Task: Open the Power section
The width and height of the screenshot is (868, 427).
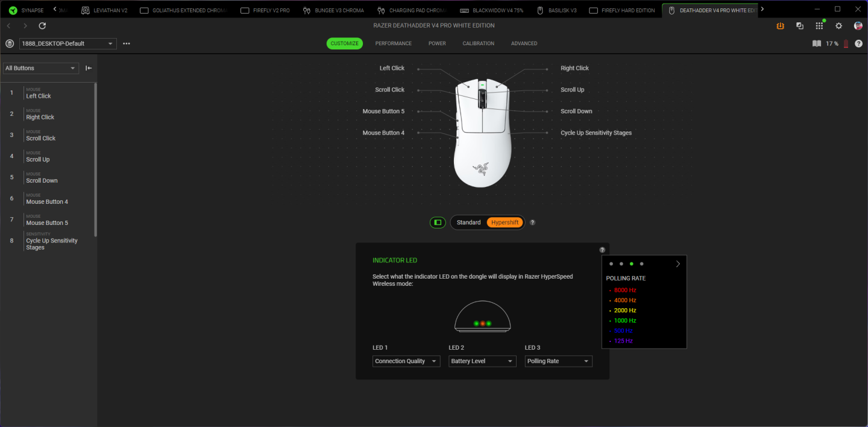Action: tap(437, 43)
